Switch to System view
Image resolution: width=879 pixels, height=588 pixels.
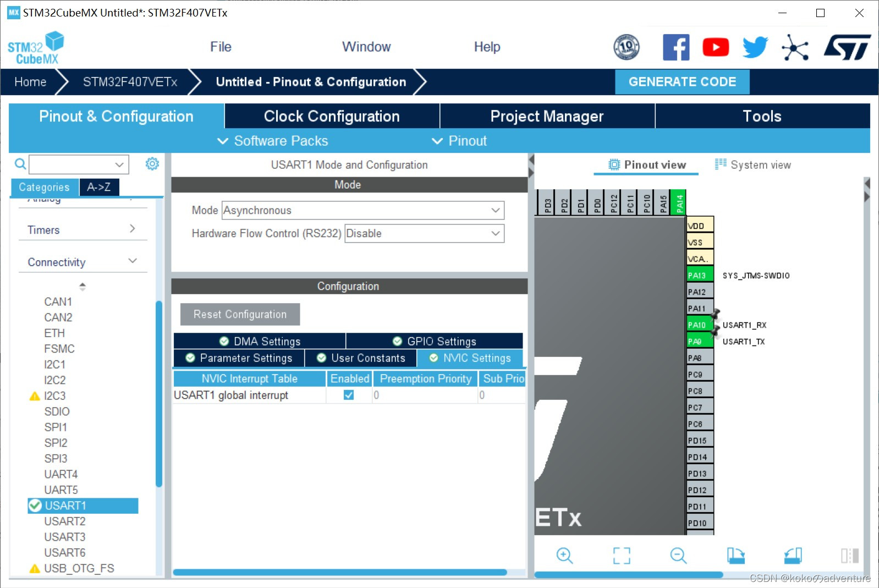click(753, 164)
